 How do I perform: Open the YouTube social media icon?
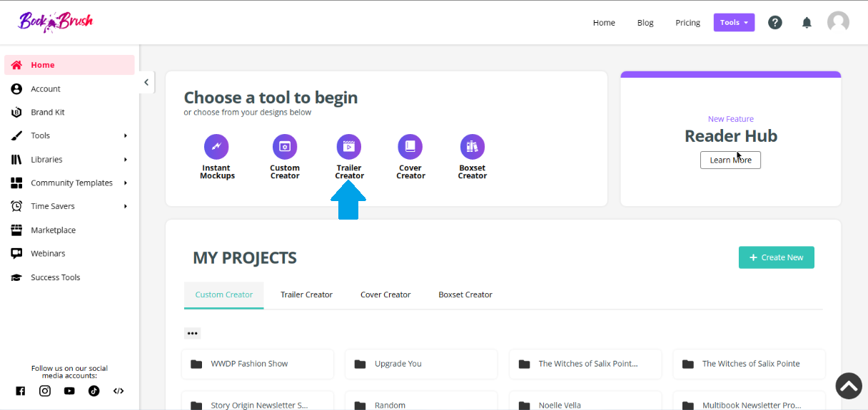[69, 391]
